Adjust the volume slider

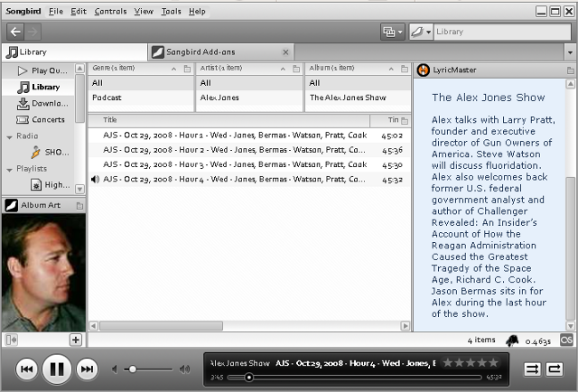148,369
